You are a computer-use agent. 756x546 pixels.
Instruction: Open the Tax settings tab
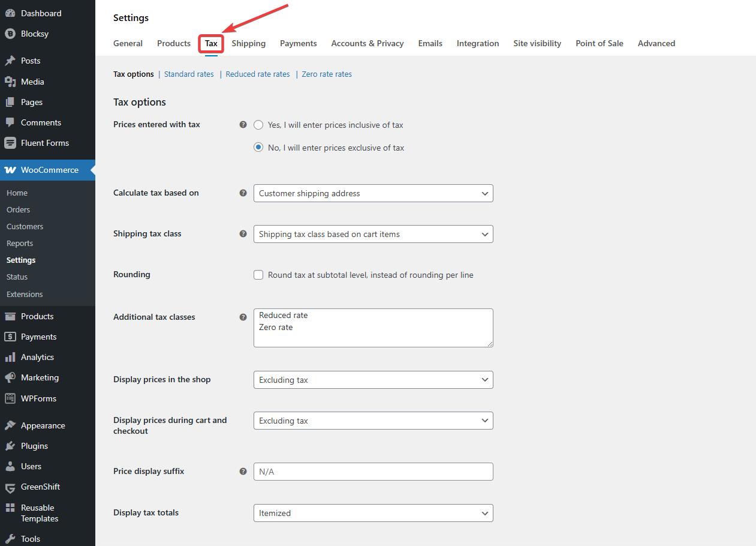click(x=211, y=43)
